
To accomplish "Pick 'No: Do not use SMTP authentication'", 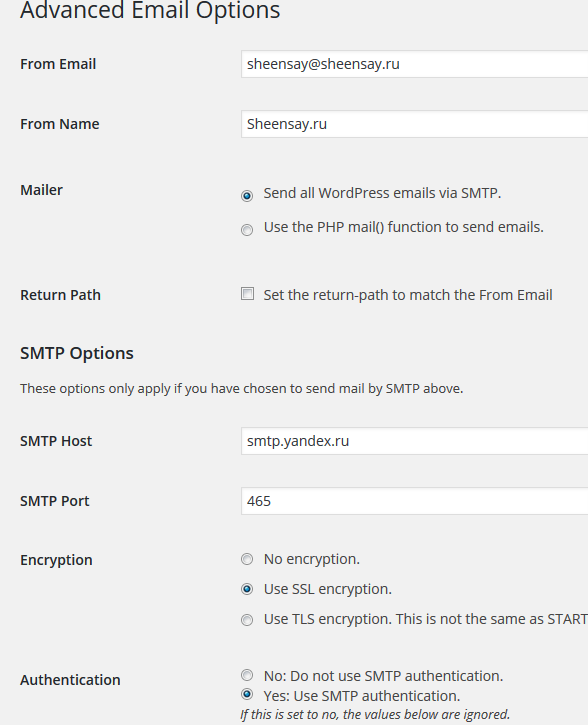I will coord(247,676).
